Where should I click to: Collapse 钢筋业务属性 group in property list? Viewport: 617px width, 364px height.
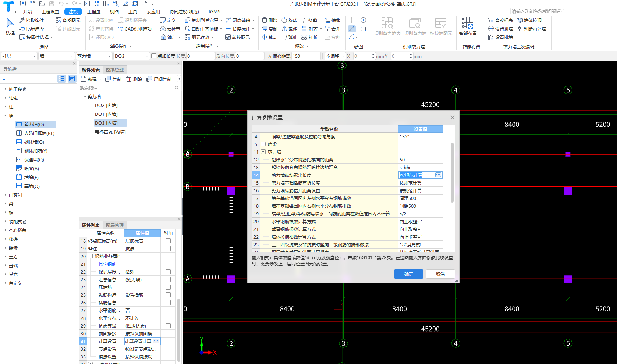(x=91, y=256)
